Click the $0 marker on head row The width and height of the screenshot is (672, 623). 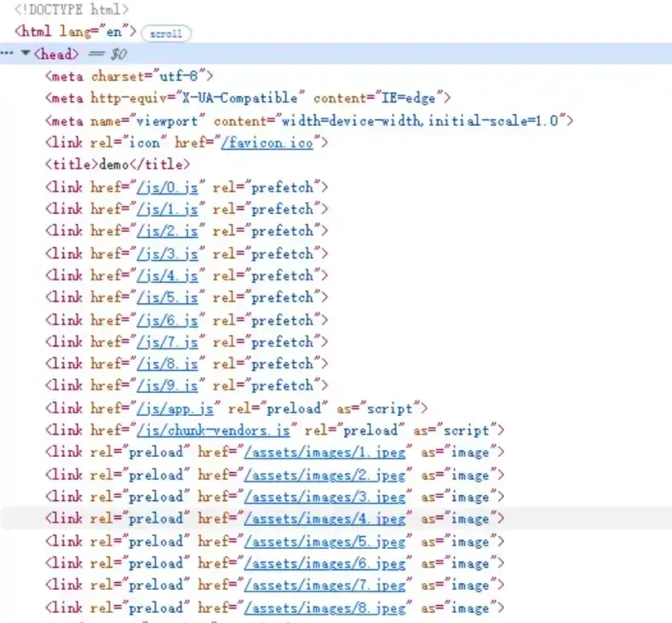tap(118, 54)
